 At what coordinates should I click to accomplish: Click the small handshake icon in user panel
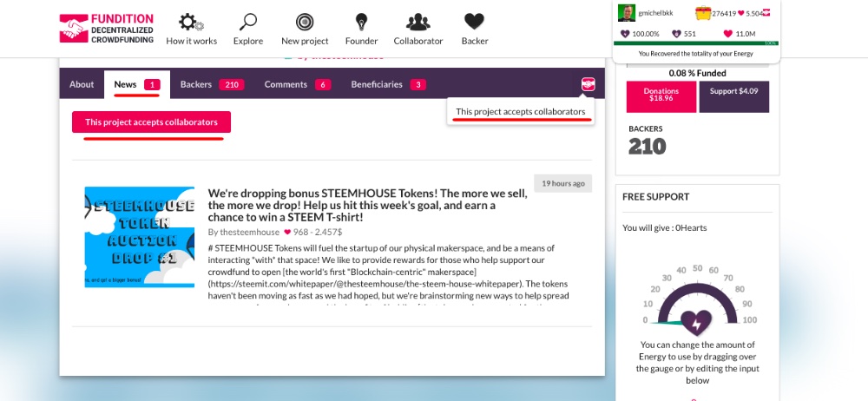coord(766,13)
